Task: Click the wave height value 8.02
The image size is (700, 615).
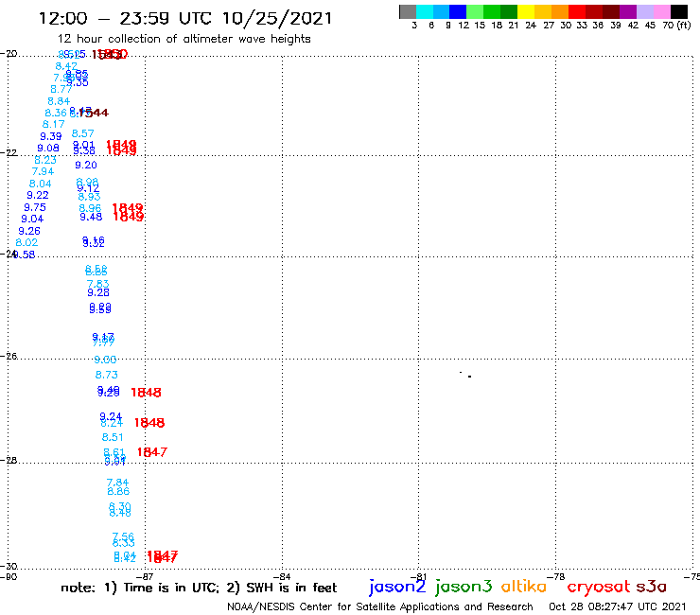Action: tap(26, 242)
